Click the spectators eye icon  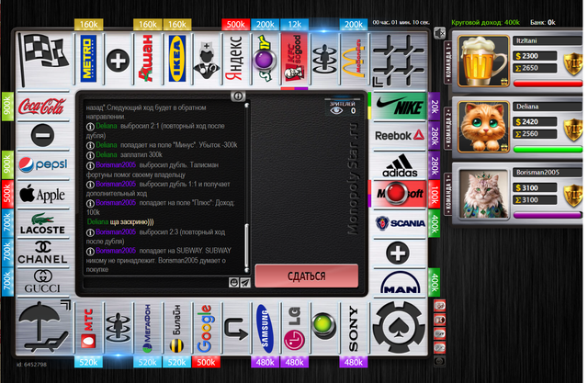click(x=336, y=110)
